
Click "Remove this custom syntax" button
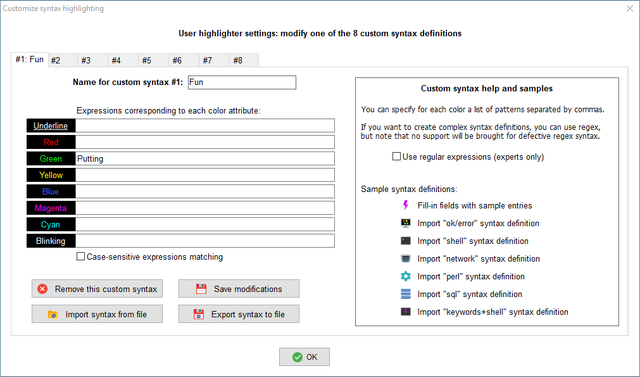click(x=97, y=289)
